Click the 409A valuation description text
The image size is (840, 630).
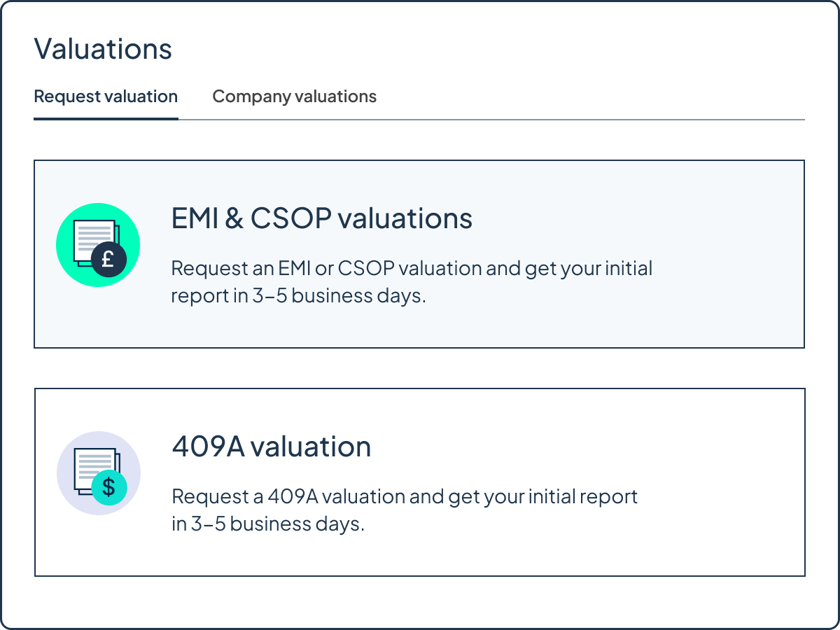point(405,510)
